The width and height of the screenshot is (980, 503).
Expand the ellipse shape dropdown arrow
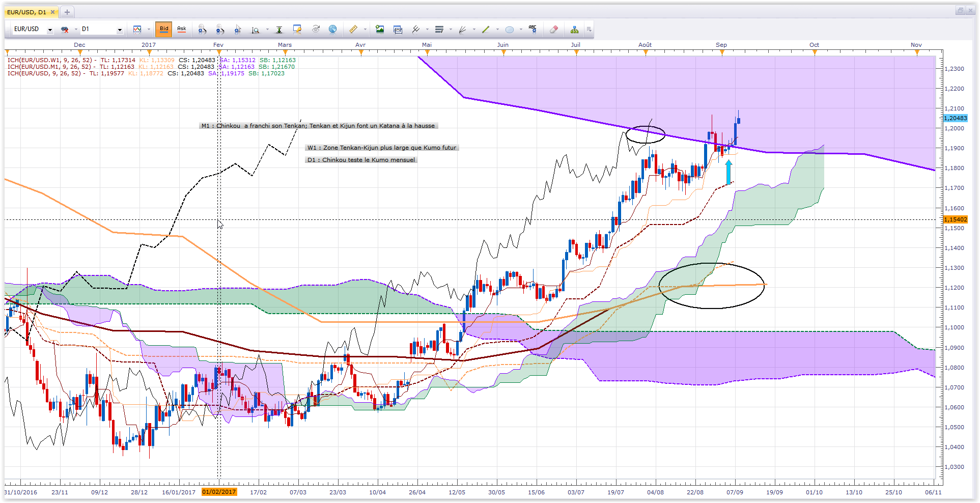(521, 30)
